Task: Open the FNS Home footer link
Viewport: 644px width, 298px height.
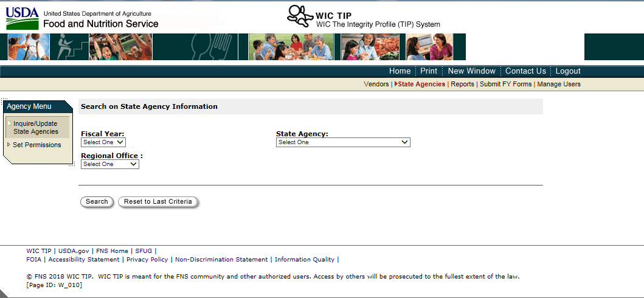Action: tap(112, 251)
